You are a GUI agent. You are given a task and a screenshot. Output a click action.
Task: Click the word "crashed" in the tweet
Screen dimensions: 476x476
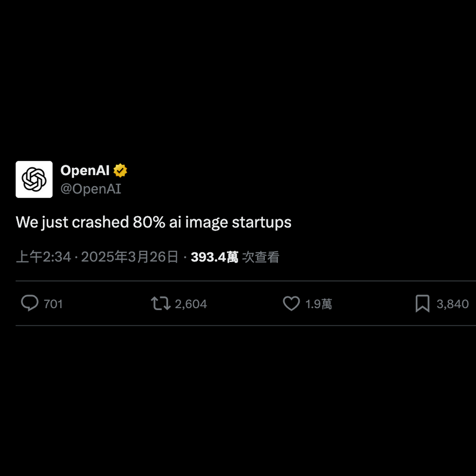100,222
